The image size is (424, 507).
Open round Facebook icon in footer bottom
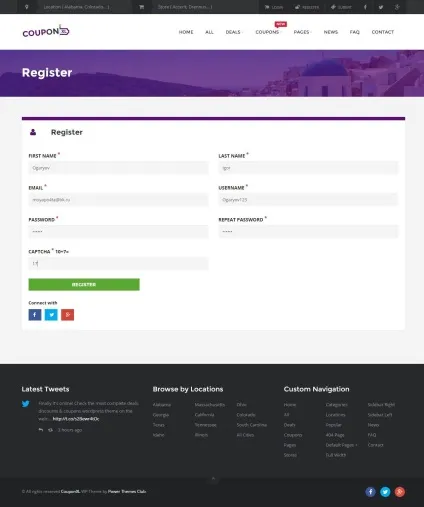coord(370,492)
